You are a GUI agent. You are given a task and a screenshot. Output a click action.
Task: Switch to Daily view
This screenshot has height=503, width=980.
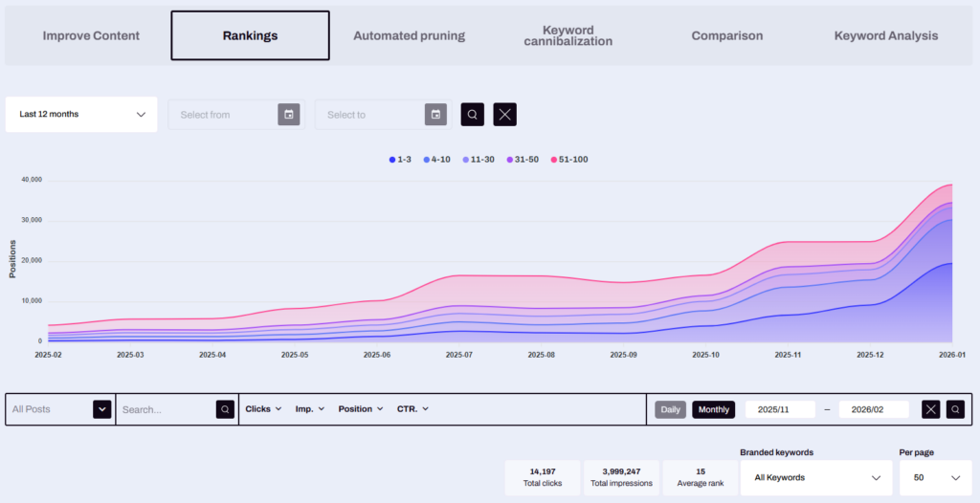coord(671,409)
